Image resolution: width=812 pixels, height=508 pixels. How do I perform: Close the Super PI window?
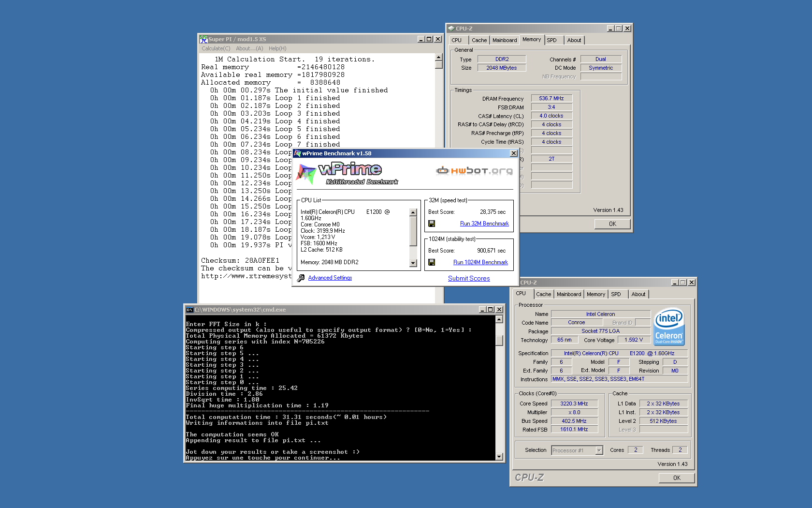click(x=438, y=39)
